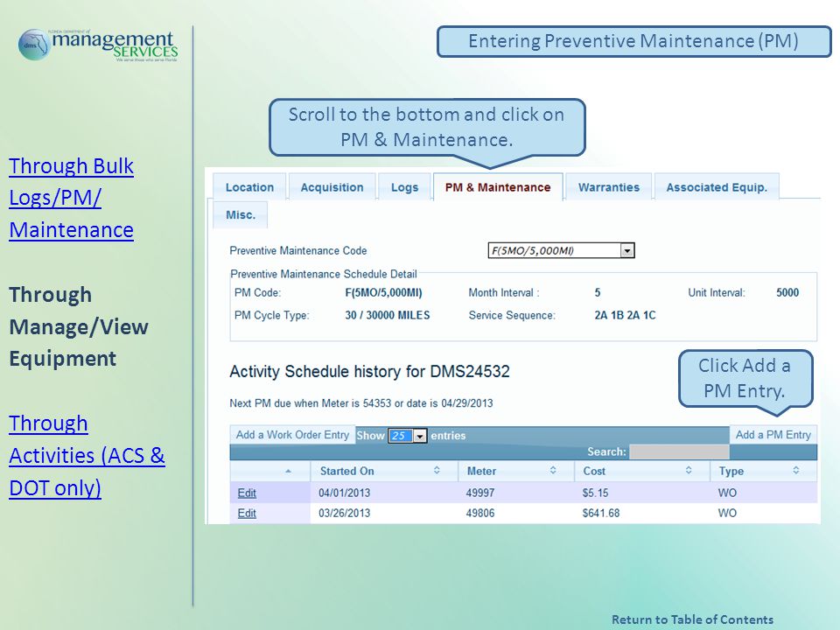840x630 pixels.
Task: Switch to the Location tab
Action: [249, 187]
